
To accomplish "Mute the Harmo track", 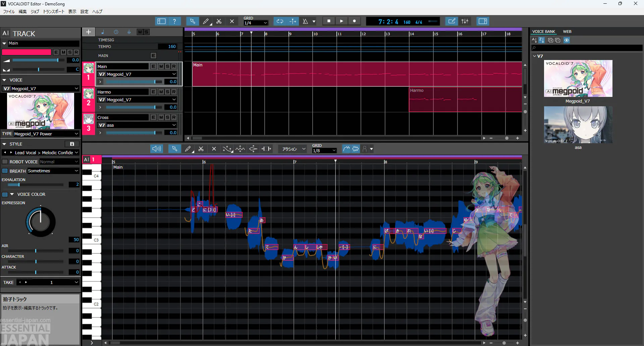I will point(161,92).
